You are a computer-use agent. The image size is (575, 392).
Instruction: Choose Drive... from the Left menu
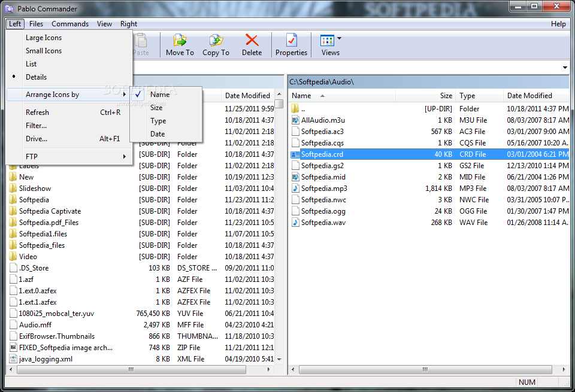pyautogui.click(x=69, y=139)
